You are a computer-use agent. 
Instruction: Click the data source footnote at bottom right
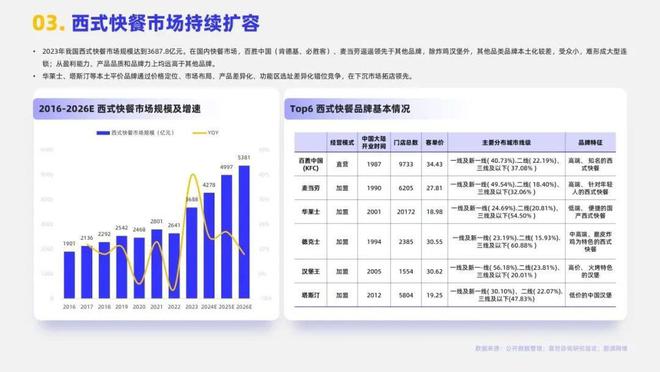coord(551,348)
